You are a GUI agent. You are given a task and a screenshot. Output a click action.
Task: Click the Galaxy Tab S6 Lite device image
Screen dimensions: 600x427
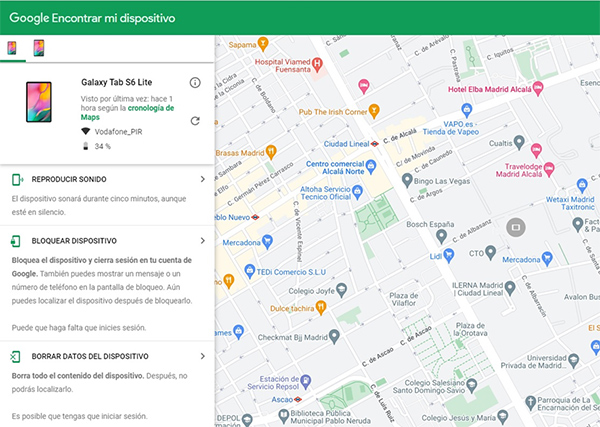(x=39, y=102)
